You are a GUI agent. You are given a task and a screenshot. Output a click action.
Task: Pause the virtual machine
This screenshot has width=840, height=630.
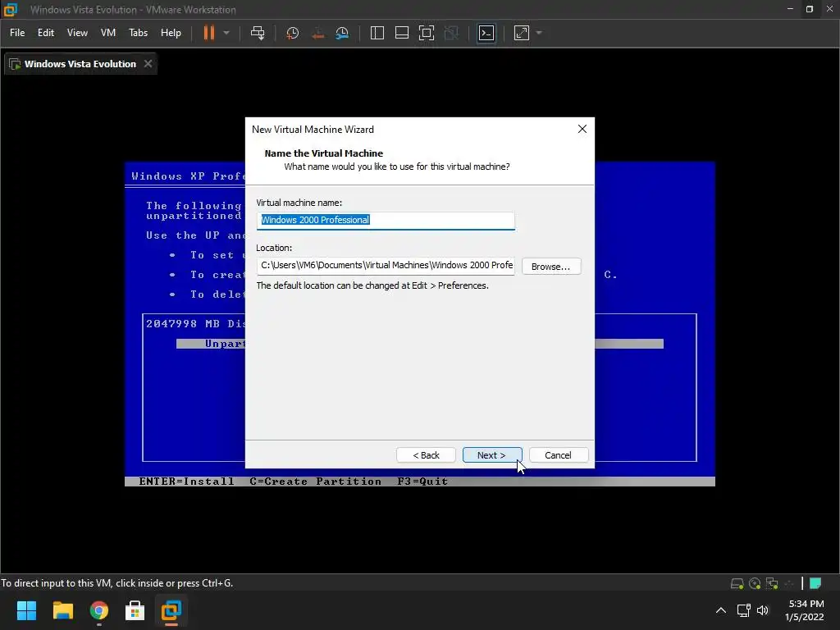pyautogui.click(x=208, y=33)
